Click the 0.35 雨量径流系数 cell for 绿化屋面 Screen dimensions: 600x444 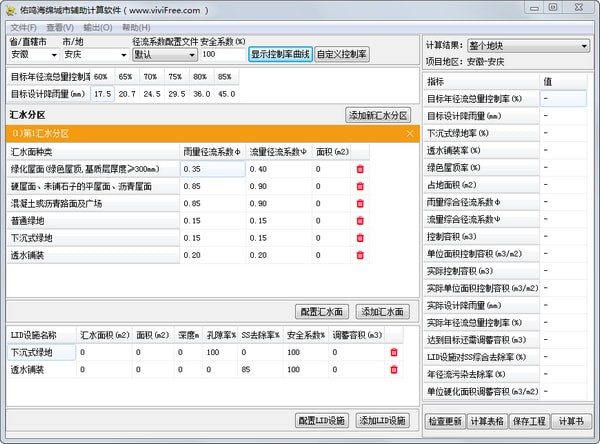tap(213, 169)
